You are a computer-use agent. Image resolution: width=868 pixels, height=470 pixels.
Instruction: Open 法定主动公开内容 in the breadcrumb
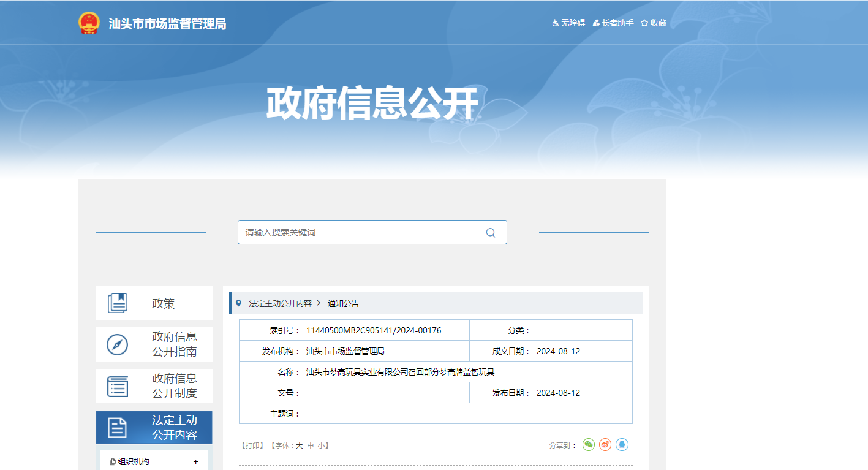280,303
